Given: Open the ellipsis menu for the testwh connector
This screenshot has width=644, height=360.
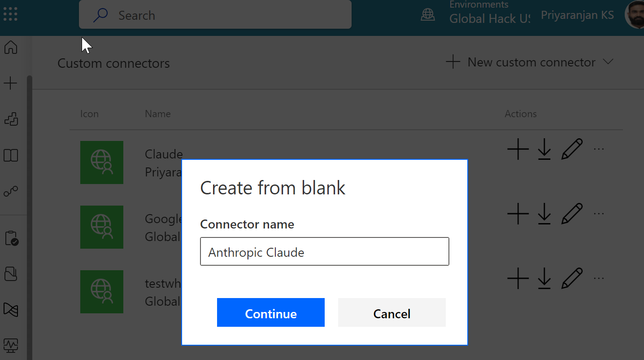Looking at the screenshot, I should [599, 277].
